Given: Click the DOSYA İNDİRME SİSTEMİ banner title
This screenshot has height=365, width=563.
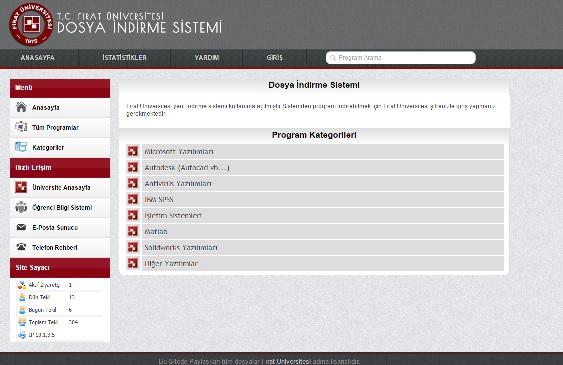Looking at the screenshot, I should (139, 28).
